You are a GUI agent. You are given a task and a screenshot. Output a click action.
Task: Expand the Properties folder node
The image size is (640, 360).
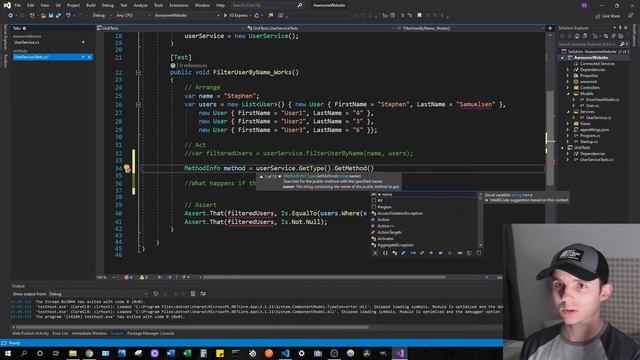click(568, 76)
